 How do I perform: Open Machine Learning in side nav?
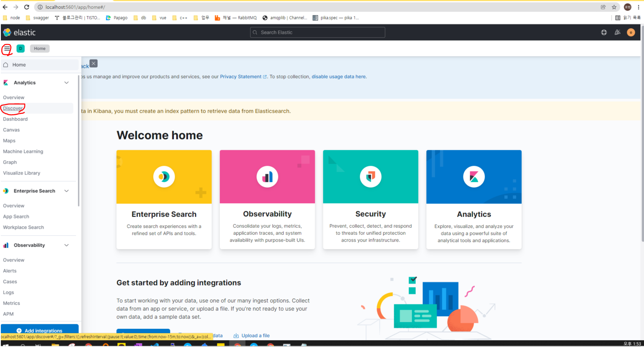pos(23,151)
